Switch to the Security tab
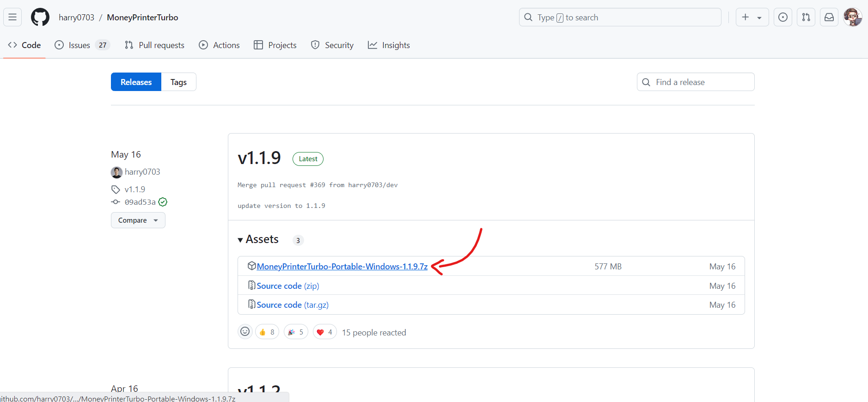The height and width of the screenshot is (402, 868). point(332,45)
